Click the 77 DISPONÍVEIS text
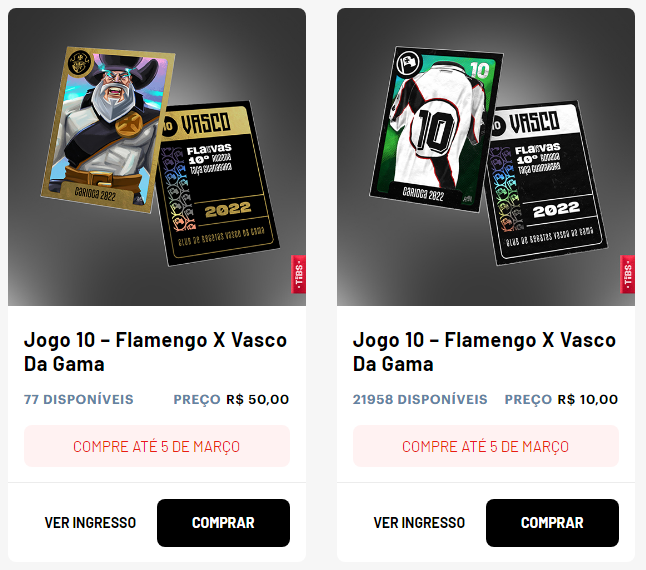The width and height of the screenshot is (646, 570). click(79, 399)
